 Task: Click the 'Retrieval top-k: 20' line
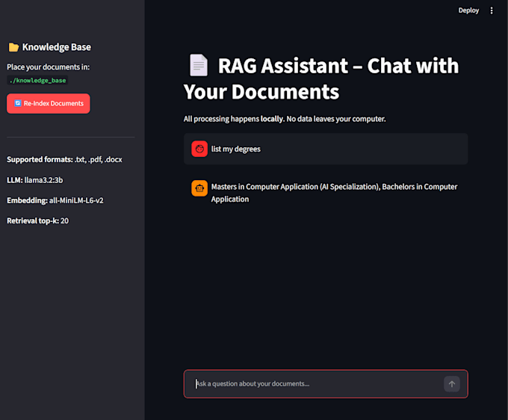37,220
